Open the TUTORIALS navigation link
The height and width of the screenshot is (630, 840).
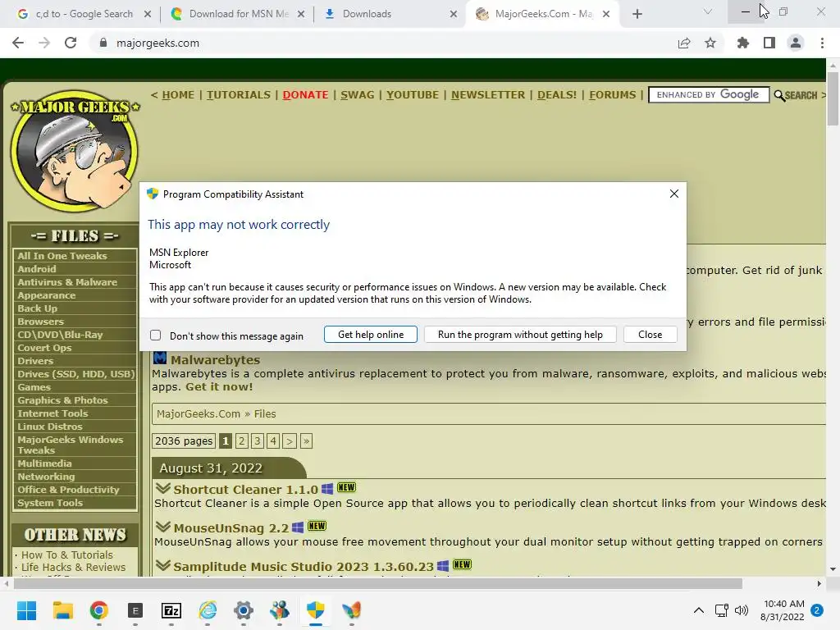(x=239, y=95)
